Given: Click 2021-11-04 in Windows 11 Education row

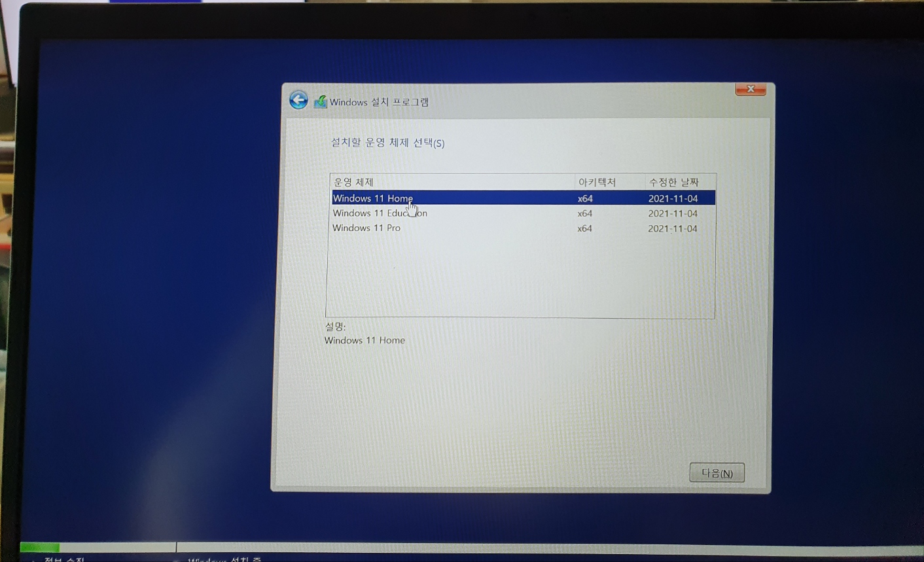Looking at the screenshot, I should [673, 213].
